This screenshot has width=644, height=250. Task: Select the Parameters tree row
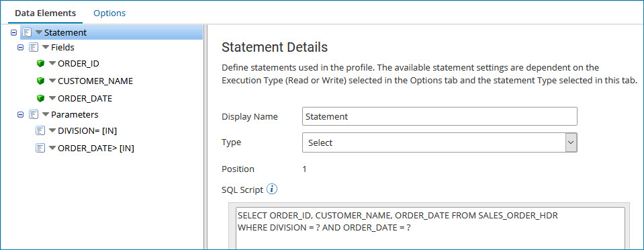pyautogui.click(x=75, y=114)
